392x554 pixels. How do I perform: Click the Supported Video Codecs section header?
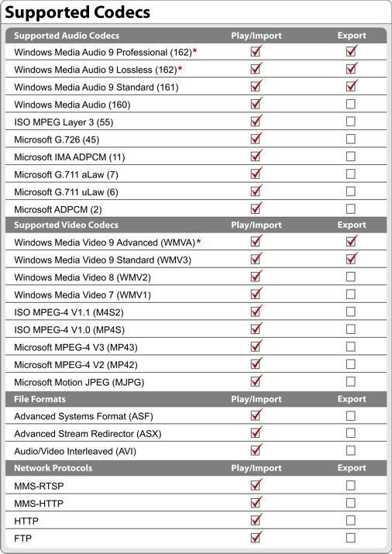coord(66,225)
